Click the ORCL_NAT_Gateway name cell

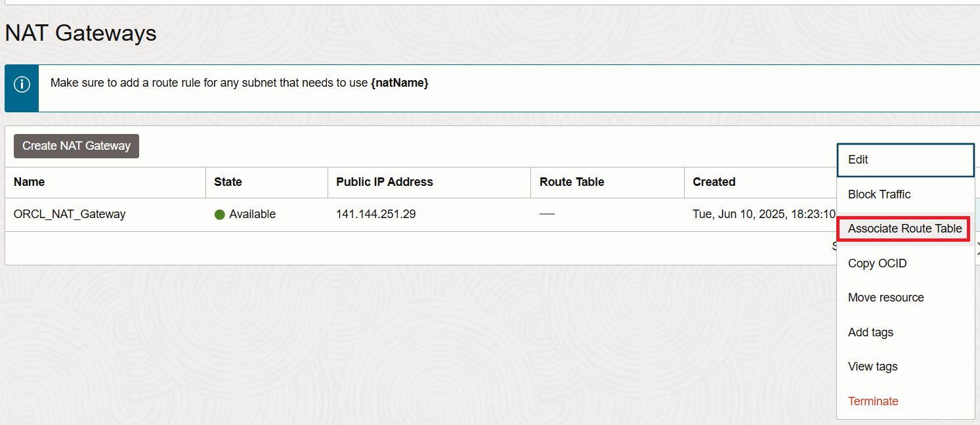[70, 214]
